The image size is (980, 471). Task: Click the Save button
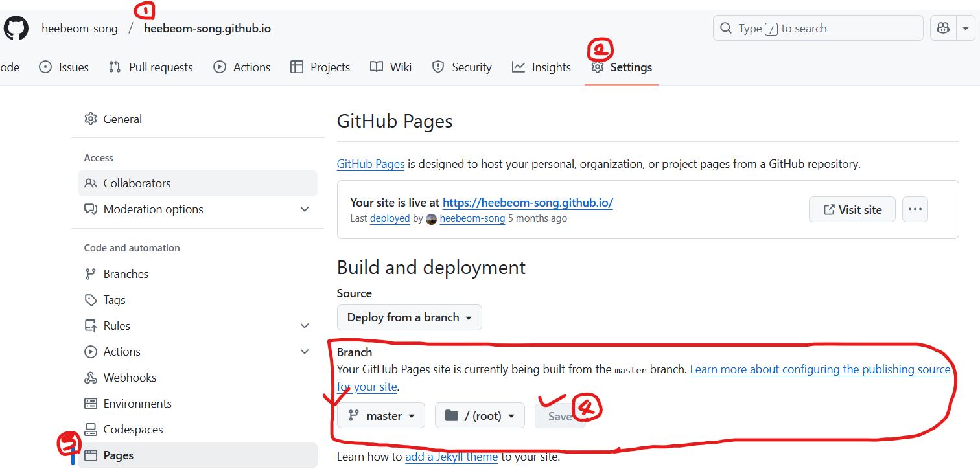(559, 416)
